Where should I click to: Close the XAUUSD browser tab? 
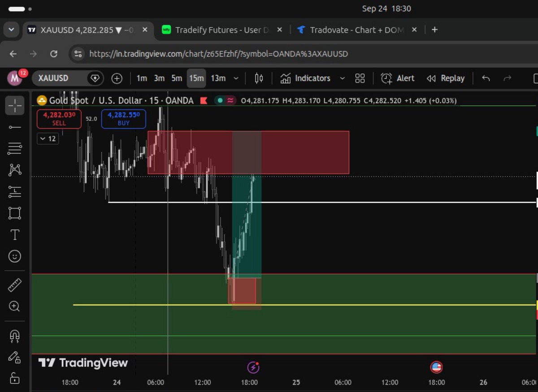145,30
